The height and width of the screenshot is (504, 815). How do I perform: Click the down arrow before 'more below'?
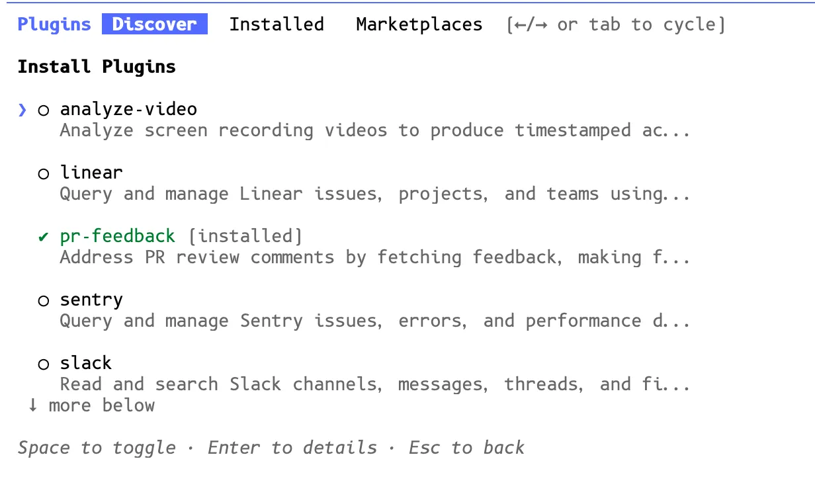tap(32, 405)
